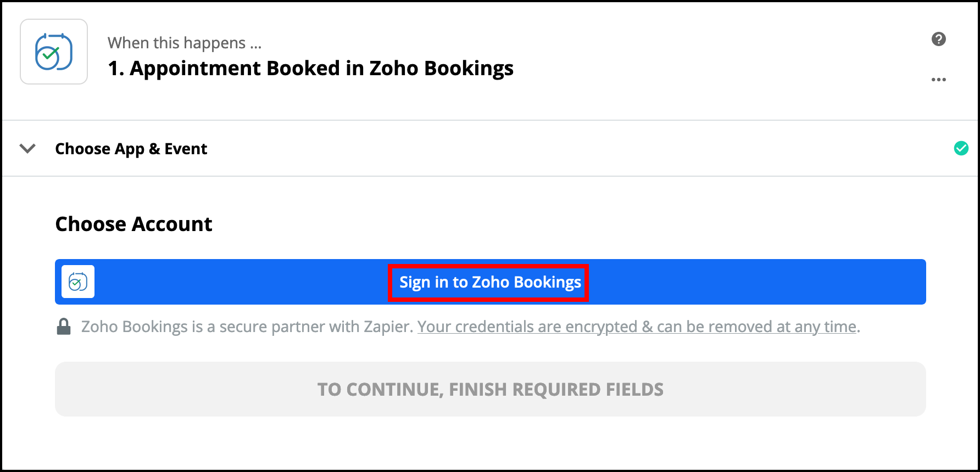Viewport: 980px width, 472px height.
Task: Open the three-dot more options menu
Action: tap(938, 80)
